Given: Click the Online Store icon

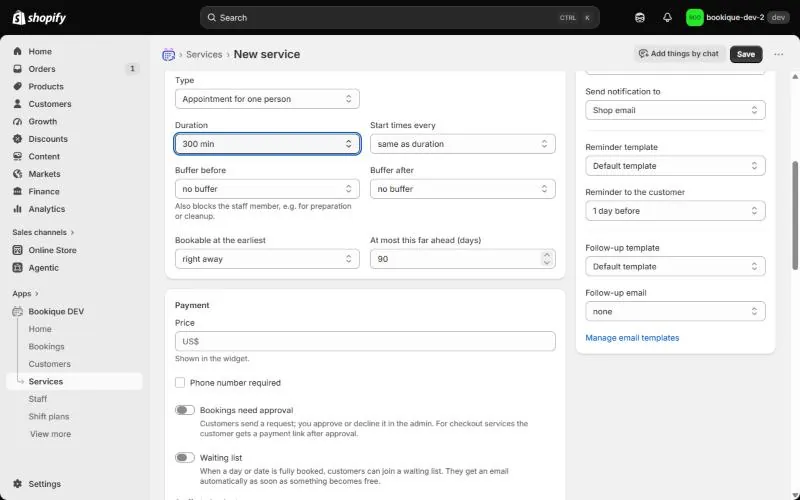Looking at the screenshot, I should [x=18, y=250].
